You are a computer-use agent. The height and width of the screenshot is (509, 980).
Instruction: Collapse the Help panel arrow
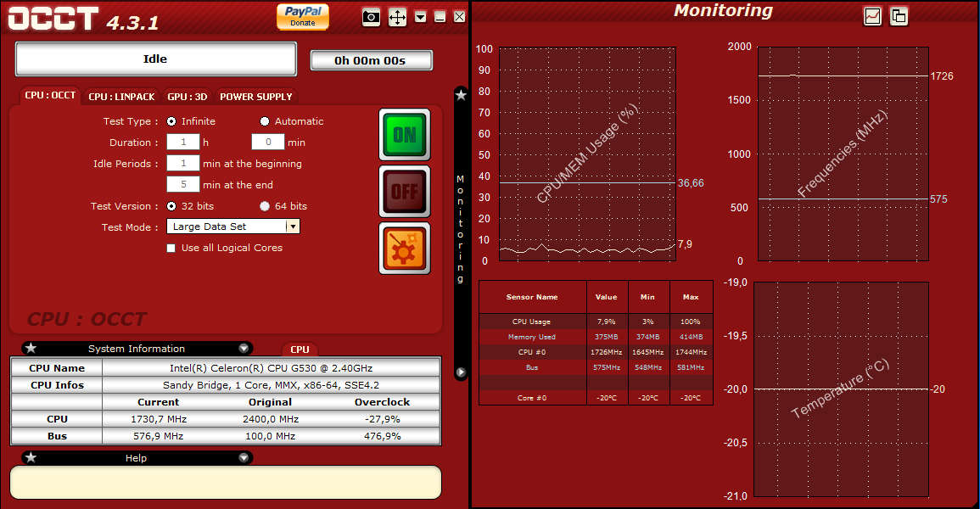(244, 458)
